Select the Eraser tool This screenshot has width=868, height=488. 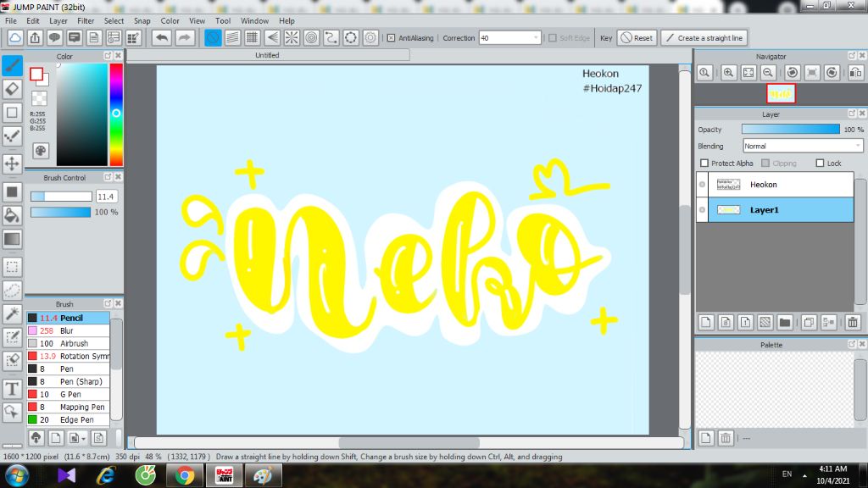click(12, 89)
